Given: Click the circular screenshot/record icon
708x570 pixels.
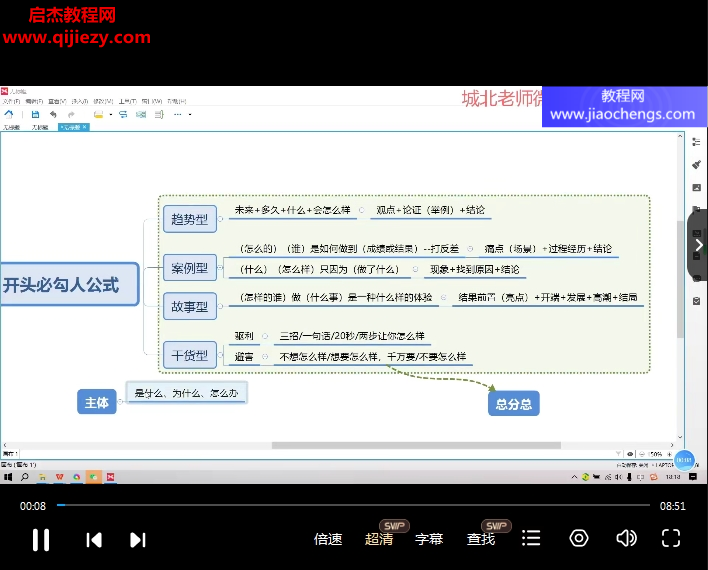Looking at the screenshot, I should [x=579, y=538].
